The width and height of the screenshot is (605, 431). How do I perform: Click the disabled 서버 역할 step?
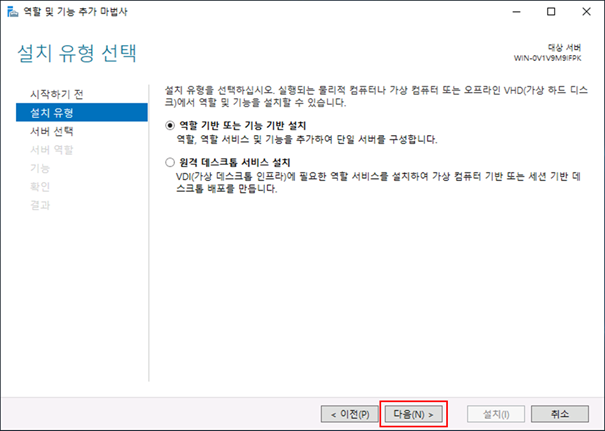52,150
